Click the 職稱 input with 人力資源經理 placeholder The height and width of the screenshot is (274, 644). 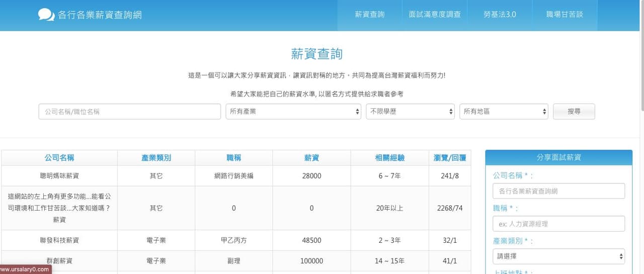click(x=558, y=224)
